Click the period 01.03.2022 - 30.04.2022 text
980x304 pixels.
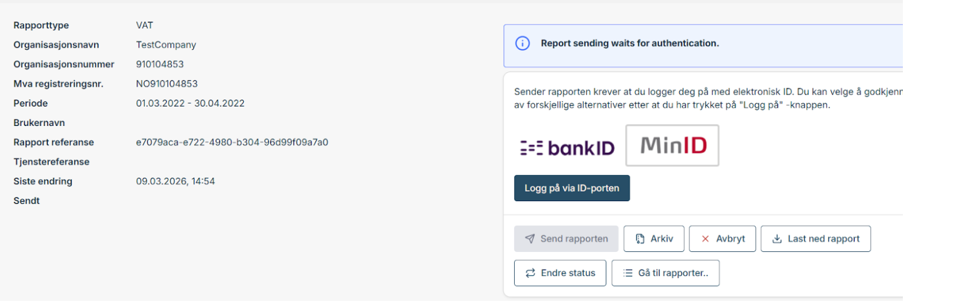pyautogui.click(x=190, y=103)
